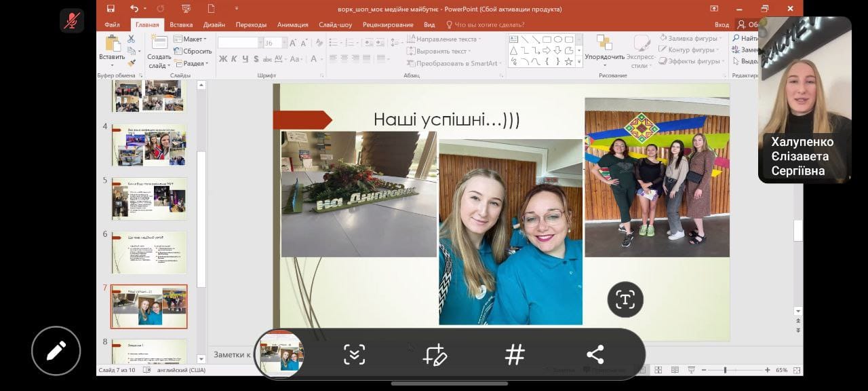
Task: Tap the scroll capture icon
Action: pyautogui.click(x=354, y=354)
